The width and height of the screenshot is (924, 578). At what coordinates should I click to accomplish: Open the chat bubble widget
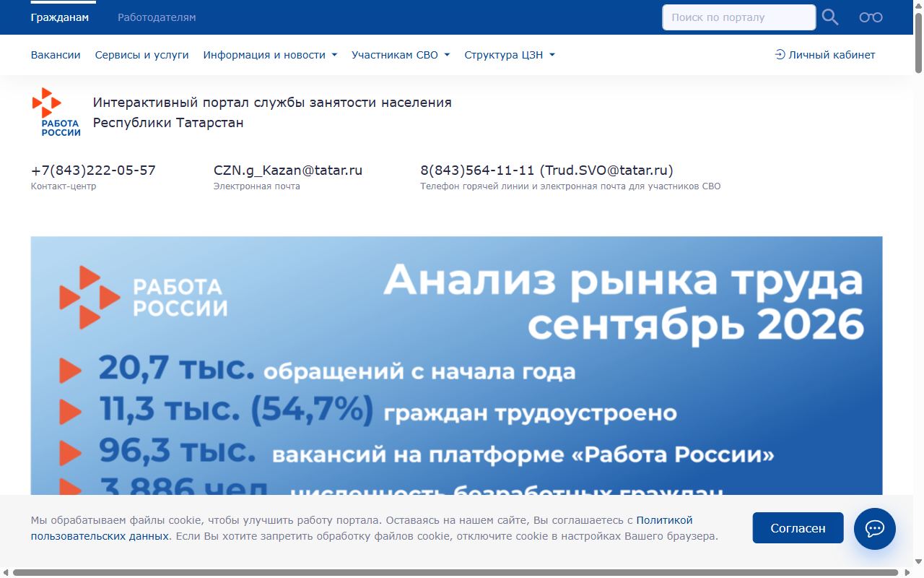[875, 529]
